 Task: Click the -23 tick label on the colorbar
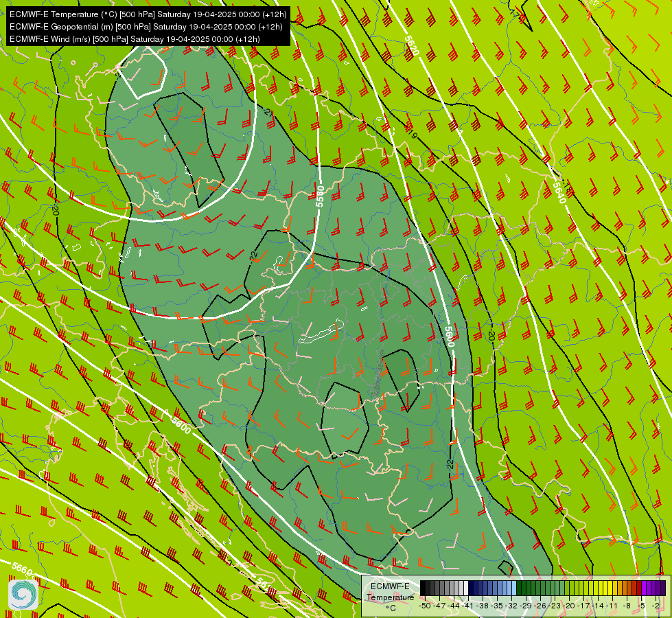554,606
